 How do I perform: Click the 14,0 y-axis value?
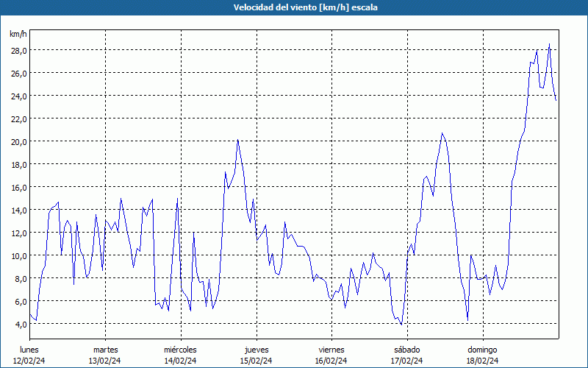(x=19, y=210)
